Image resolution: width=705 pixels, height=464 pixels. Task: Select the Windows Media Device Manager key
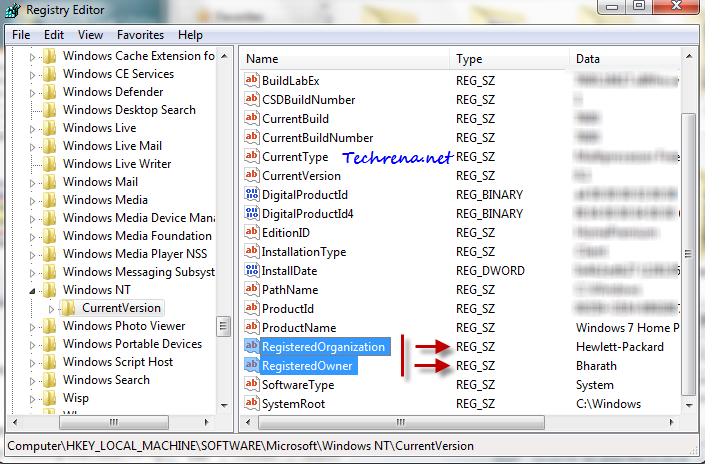tap(138, 218)
